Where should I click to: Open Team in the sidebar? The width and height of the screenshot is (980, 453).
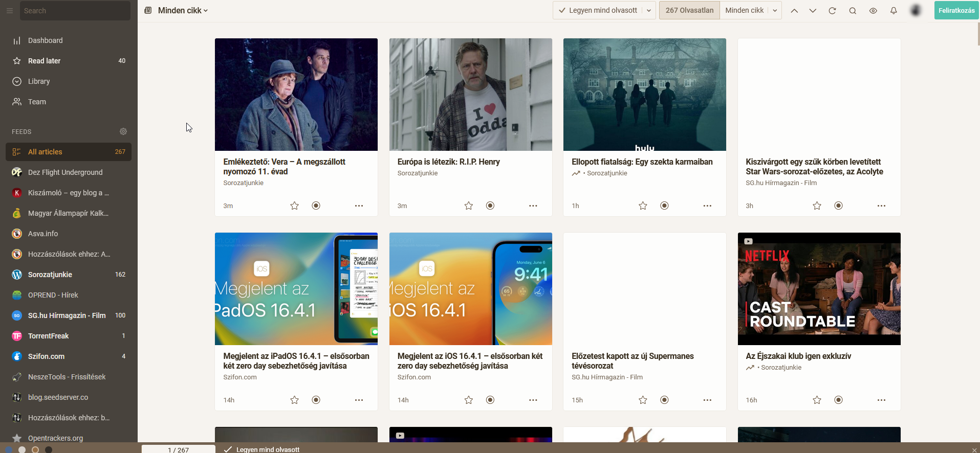69,102
